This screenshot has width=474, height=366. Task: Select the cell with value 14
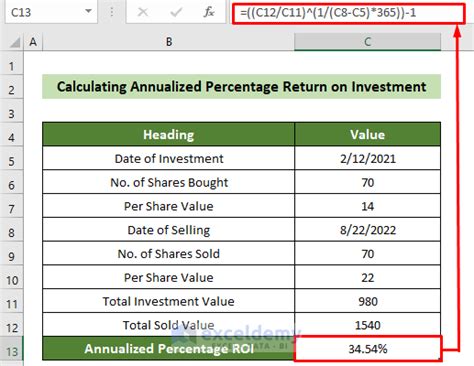pos(367,206)
